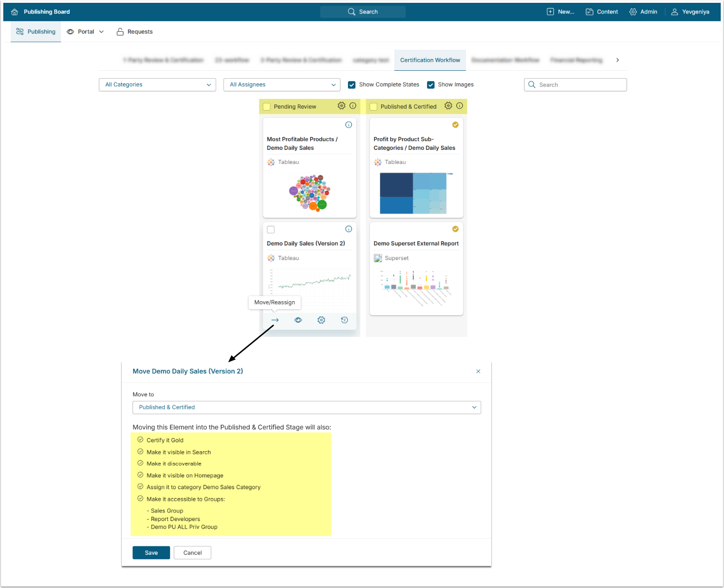Click Cancel in the Move dialog
Image resolution: width=724 pixels, height=588 pixels.
(192, 553)
